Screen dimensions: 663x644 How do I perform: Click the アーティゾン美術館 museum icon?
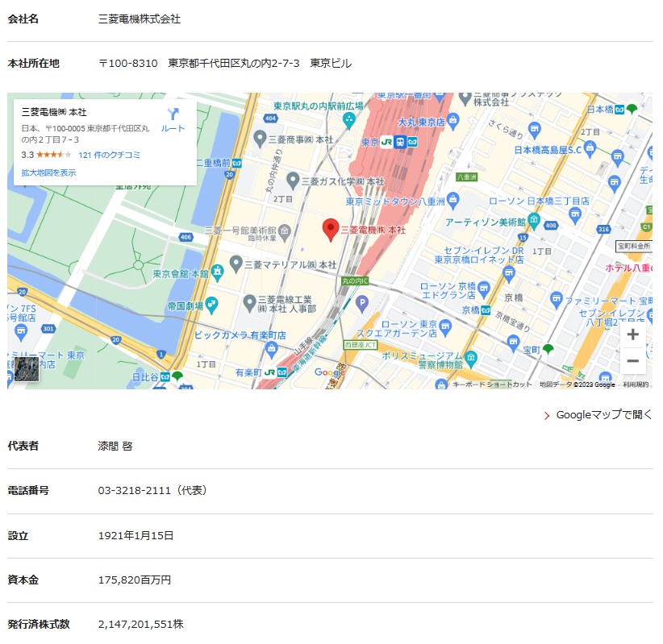click(534, 221)
